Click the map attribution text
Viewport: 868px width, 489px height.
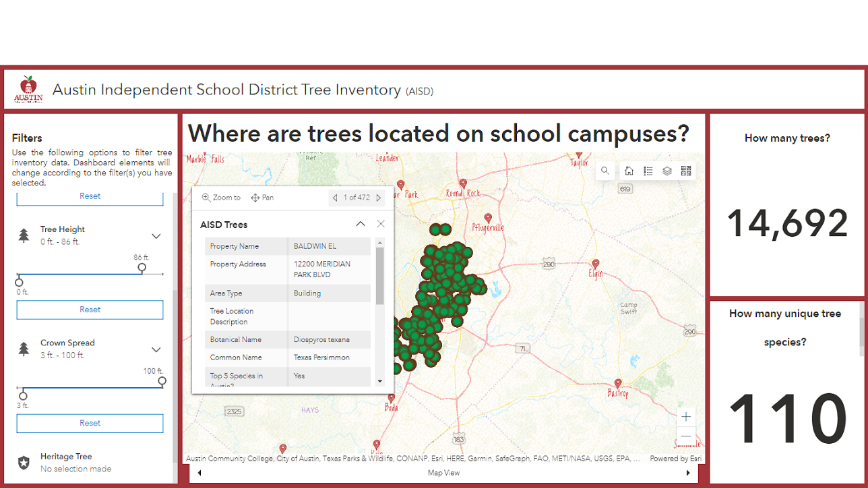414,459
